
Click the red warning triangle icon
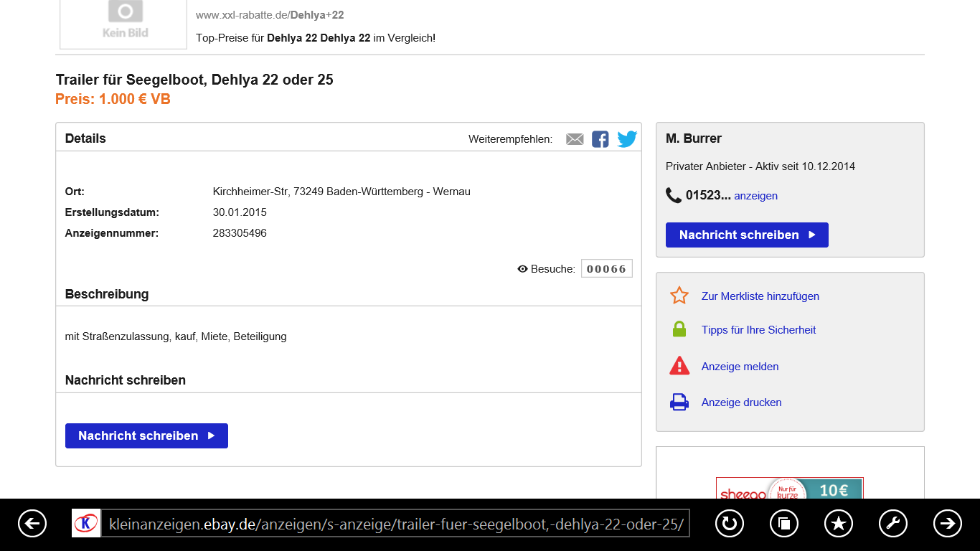679,366
